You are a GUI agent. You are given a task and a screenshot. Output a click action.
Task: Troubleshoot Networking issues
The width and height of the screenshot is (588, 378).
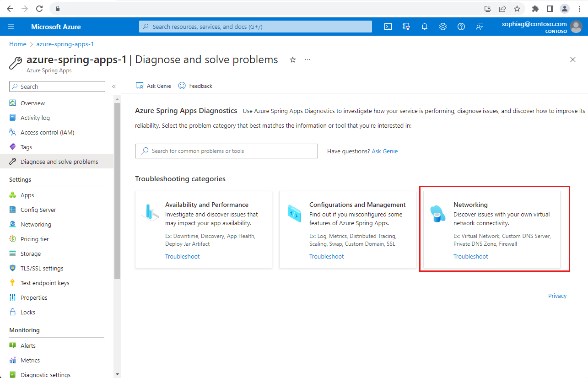point(471,256)
